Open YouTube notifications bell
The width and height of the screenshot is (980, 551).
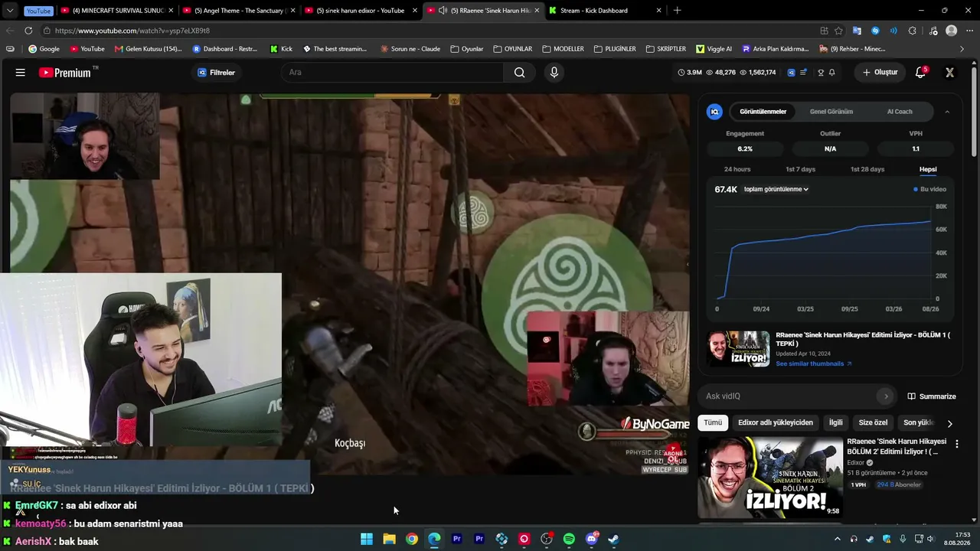point(920,73)
